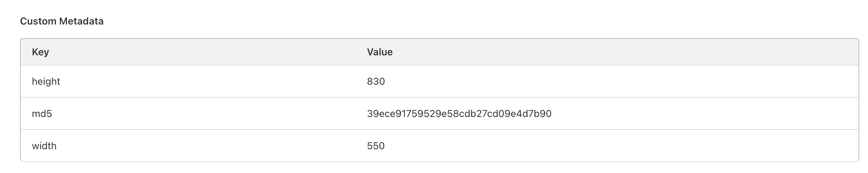Click the Key column header
Screen dimensions: 868x173
coord(40,52)
